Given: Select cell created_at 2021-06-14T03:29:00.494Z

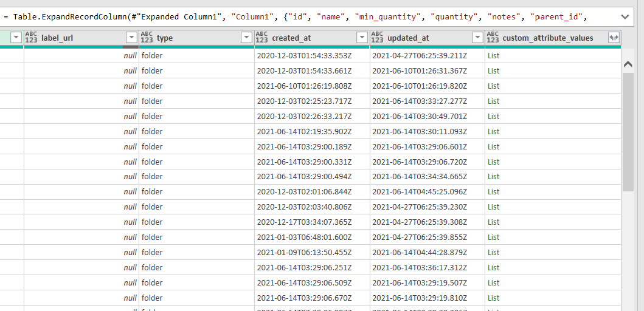Looking at the screenshot, I should [x=312, y=176].
